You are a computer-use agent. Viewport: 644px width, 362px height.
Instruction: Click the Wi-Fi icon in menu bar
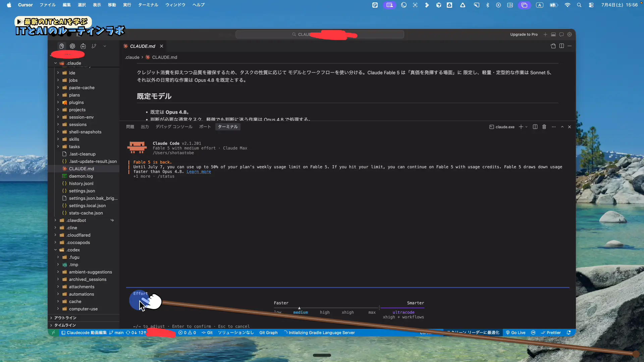pyautogui.click(x=567, y=5)
